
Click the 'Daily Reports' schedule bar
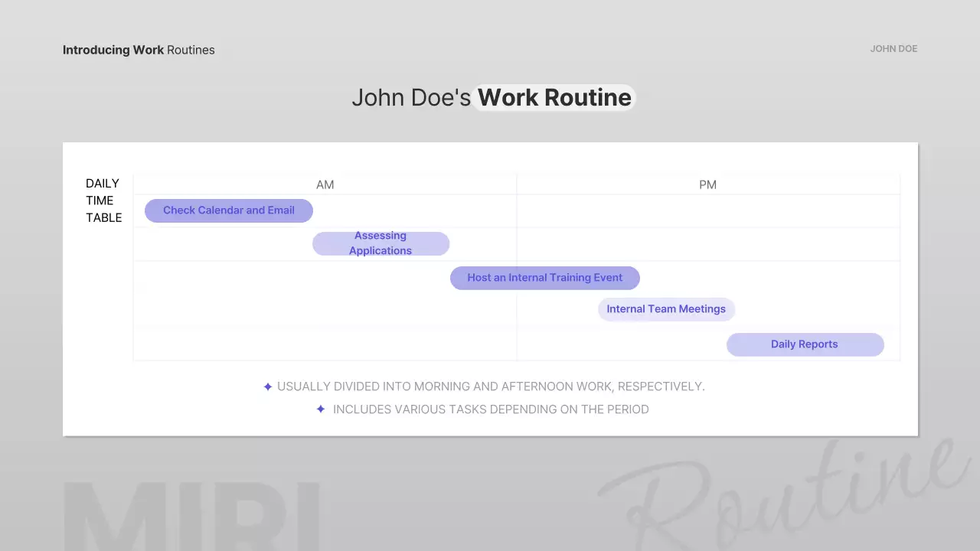[x=805, y=344]
